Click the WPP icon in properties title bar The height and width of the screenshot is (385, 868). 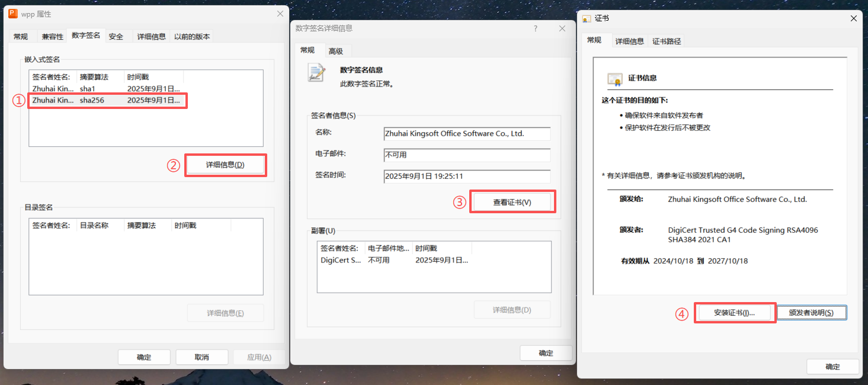[13, 14]
